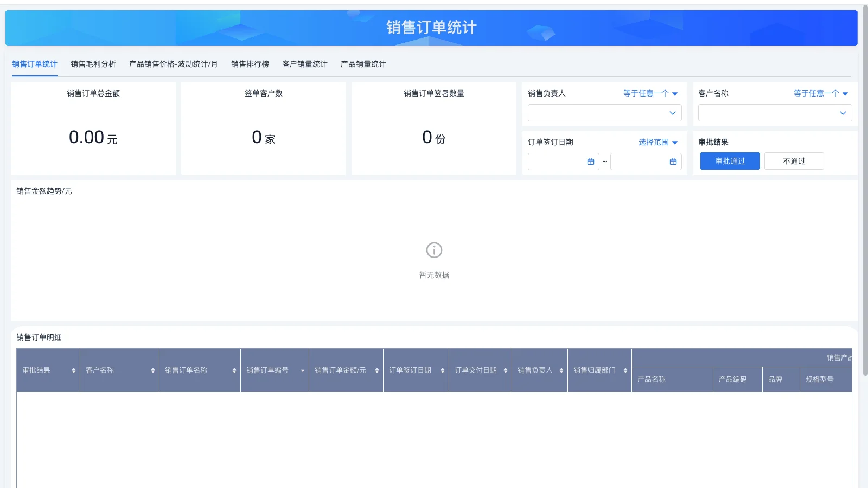Click the info icon in the empty trend chart
Image resolution: width=868 pixels, height=488 pixels.
433,250
